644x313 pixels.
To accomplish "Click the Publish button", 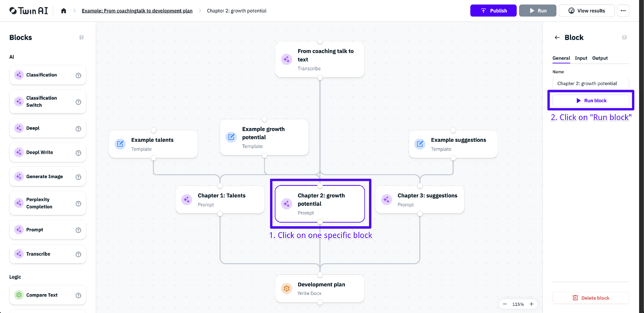I will point(493,11).
